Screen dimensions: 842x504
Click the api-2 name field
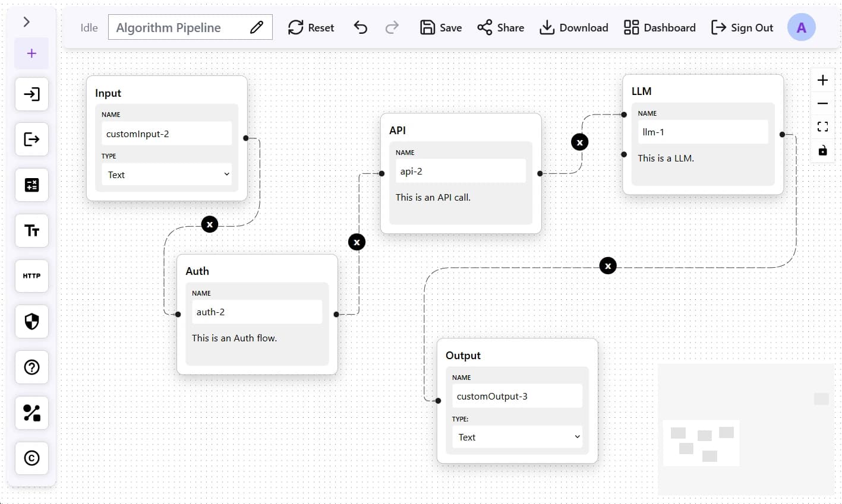[461, 171]
